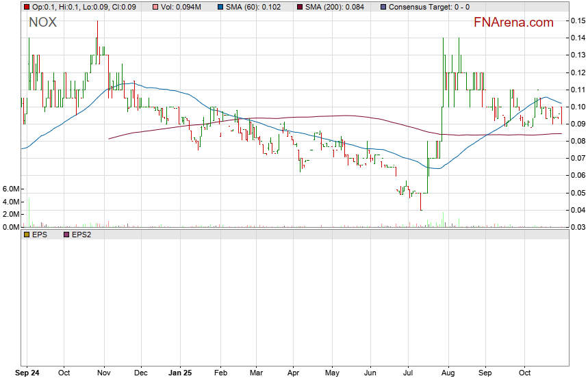Select the Sep 24 date axis label
Screen dimensions: 588x387
[x=27, y=373]
